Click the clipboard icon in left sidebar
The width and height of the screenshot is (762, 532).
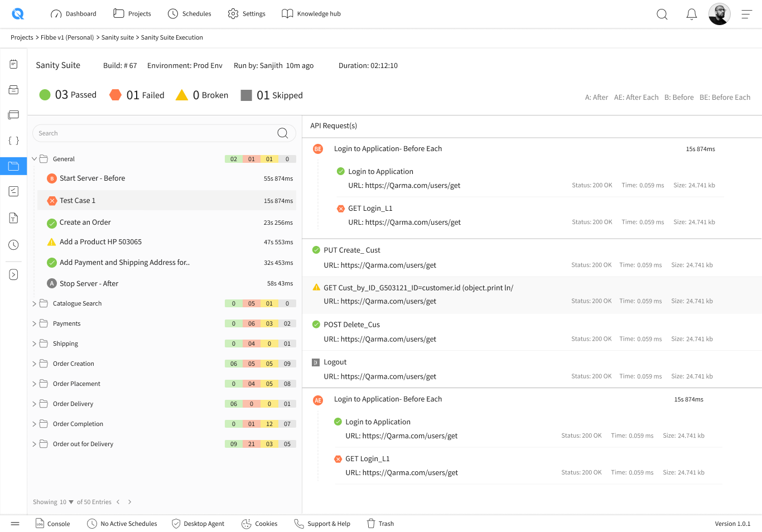click(13, 64)
